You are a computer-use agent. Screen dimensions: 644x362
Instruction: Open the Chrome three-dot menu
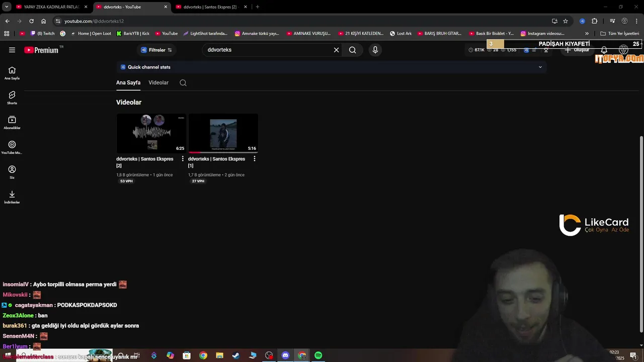(x=636, y=21)
